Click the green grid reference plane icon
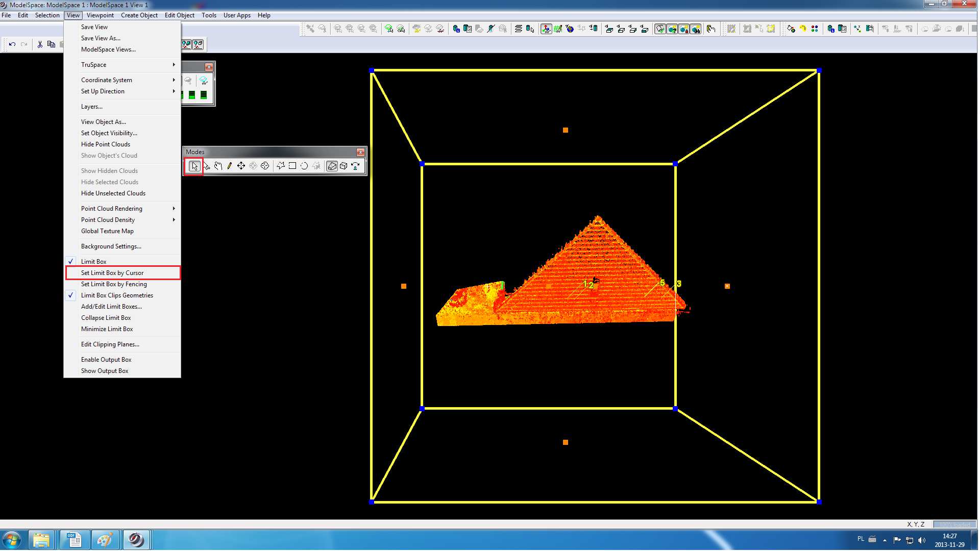The width and height of the screenshot is (980, 551). click(558, 29)
